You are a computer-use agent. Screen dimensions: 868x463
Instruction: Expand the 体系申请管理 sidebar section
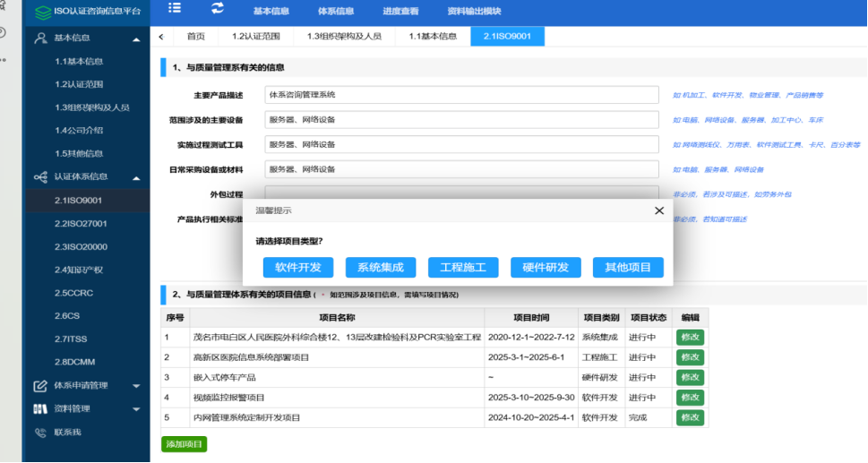pos(136,386)
